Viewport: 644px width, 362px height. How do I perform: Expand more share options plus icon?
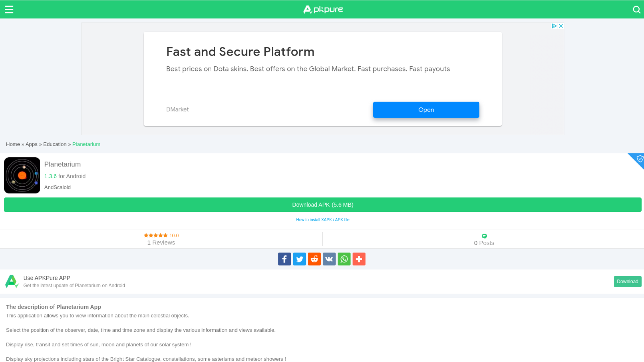pyautogui.click(x=359, y=259)
